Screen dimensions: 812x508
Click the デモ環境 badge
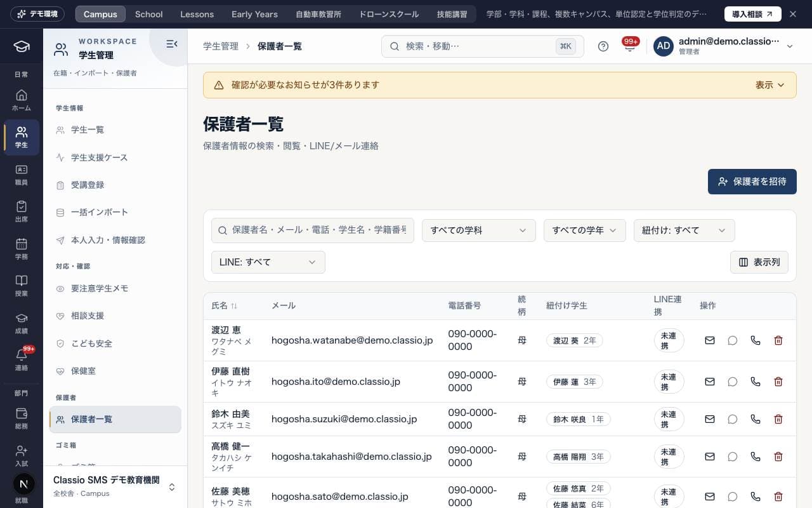pos(37,14)
